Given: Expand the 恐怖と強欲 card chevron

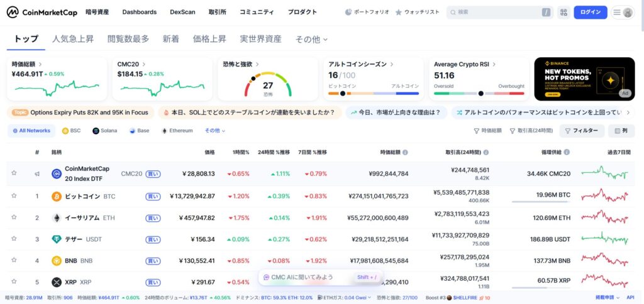Looking at the screenshot, I should coord(257,65).
